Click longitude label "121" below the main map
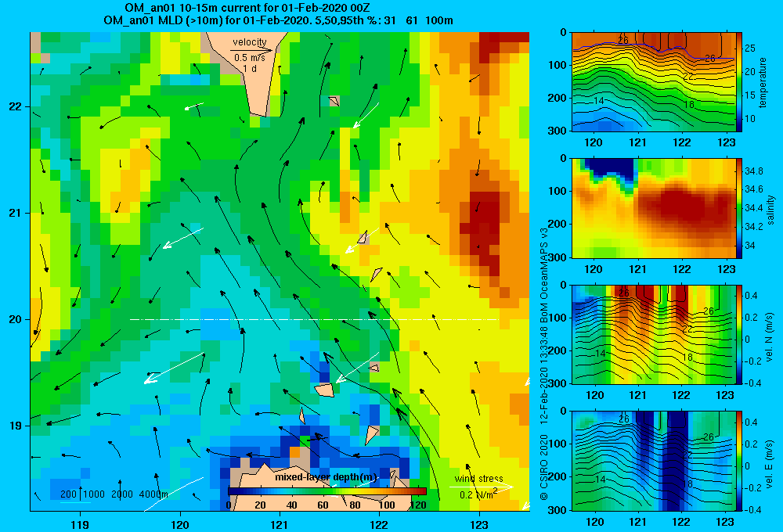 280,524
